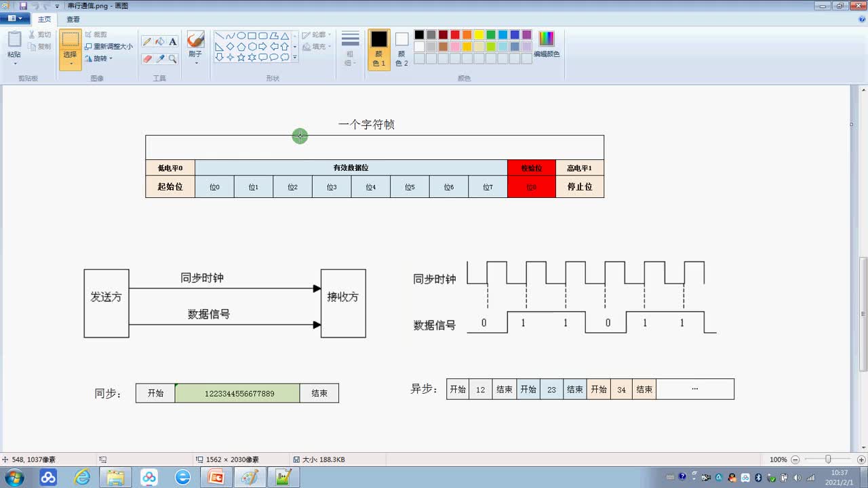The height and width of the screenshot is (488, 868).
Task: Select the Magnifier tool
Action: [x=173, y=59]
